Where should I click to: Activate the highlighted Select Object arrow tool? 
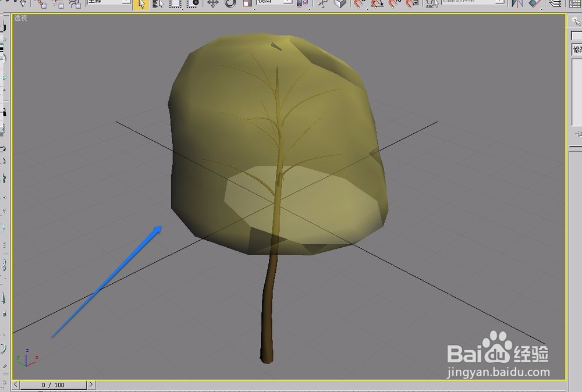[x=141, y=3]
